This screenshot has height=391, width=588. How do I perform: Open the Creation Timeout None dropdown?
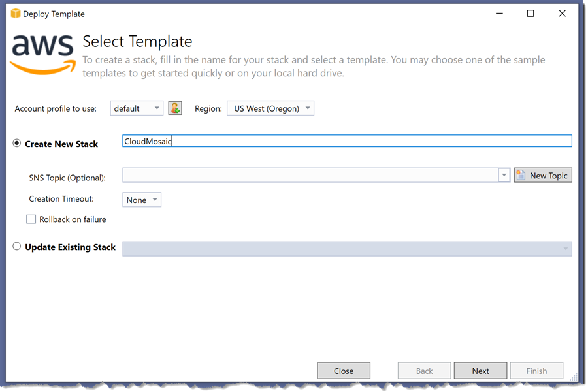pos(142,200)
